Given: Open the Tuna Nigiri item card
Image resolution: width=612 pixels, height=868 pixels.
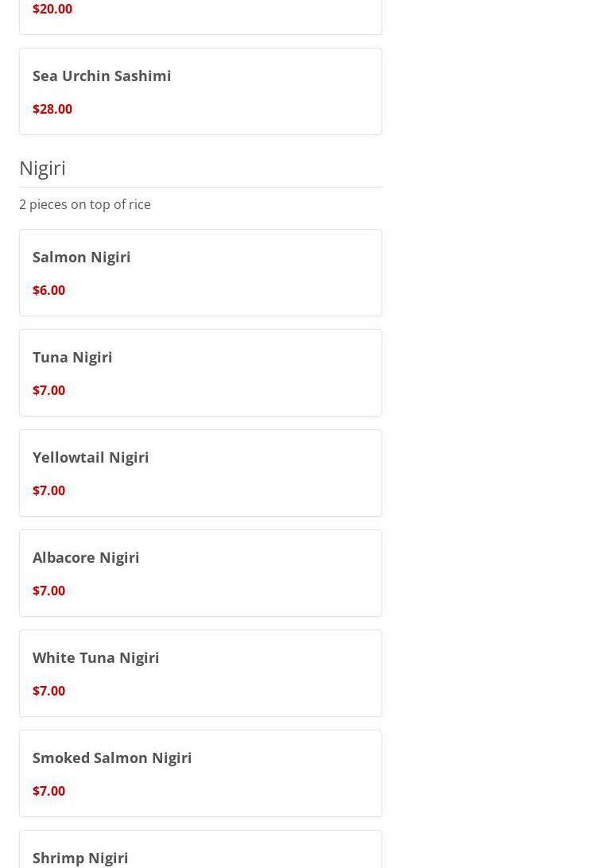Looking at the screenshot, I should click(72, 357).
